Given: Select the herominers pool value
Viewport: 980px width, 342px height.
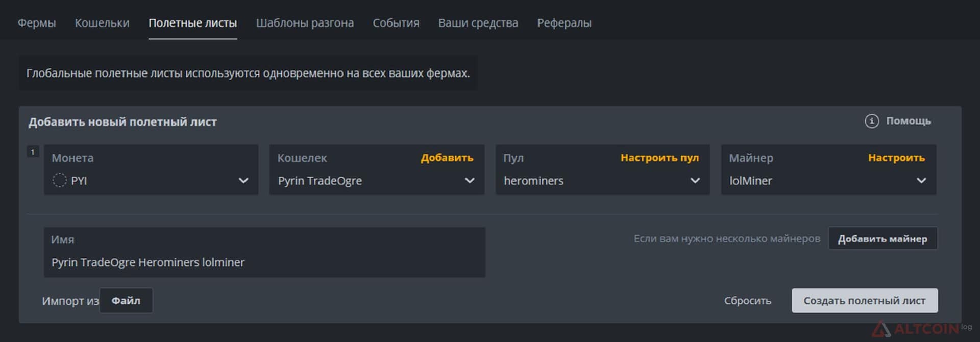Looking at the screenshot, I should [533, 181].
